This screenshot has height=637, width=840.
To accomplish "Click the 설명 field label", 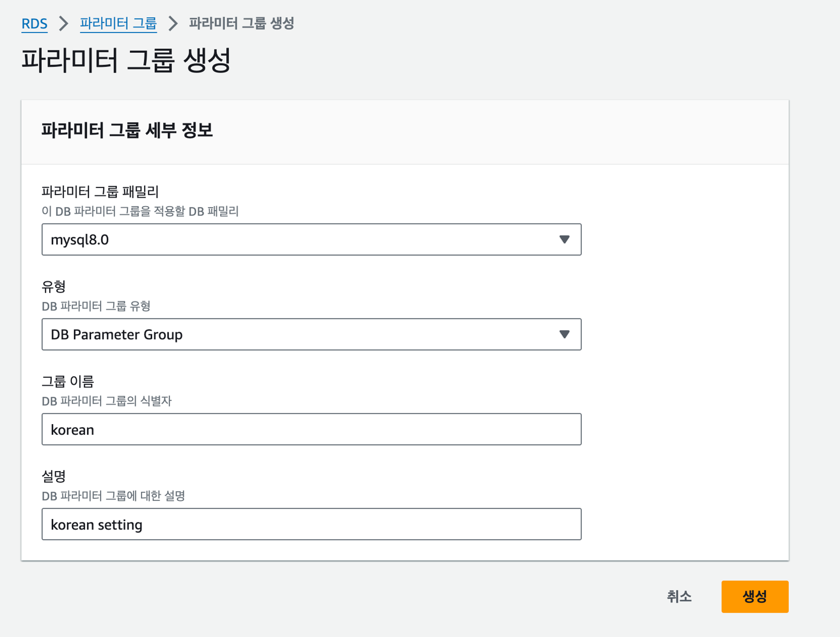I will pos(54,477).
